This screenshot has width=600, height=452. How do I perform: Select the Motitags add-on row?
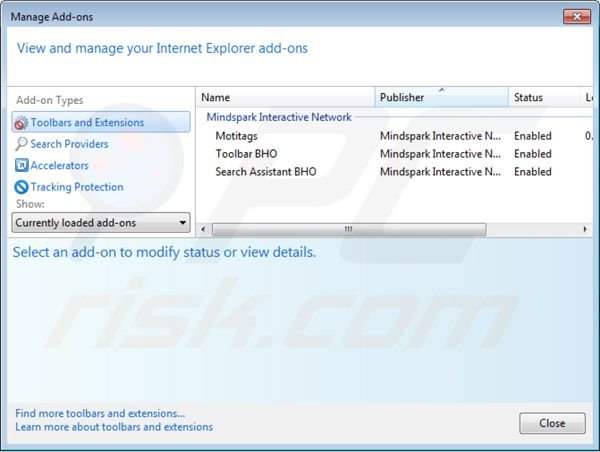pos(394,136)
